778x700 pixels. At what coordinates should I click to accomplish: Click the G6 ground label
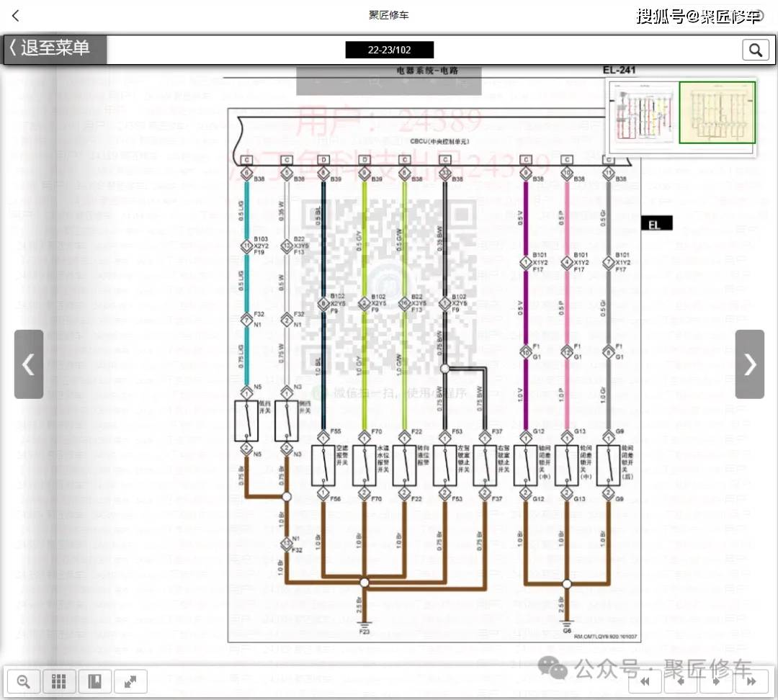coord(567,631)
